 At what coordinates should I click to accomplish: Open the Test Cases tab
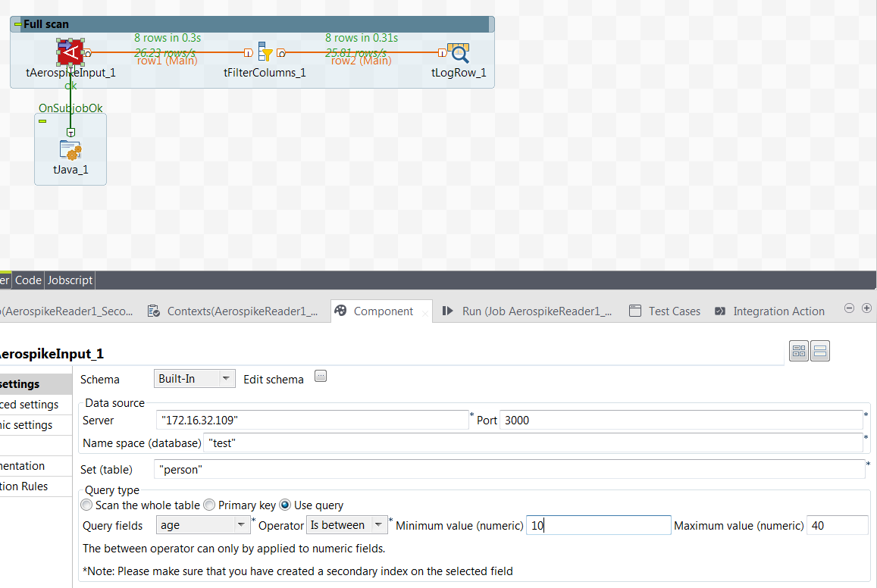665,311
